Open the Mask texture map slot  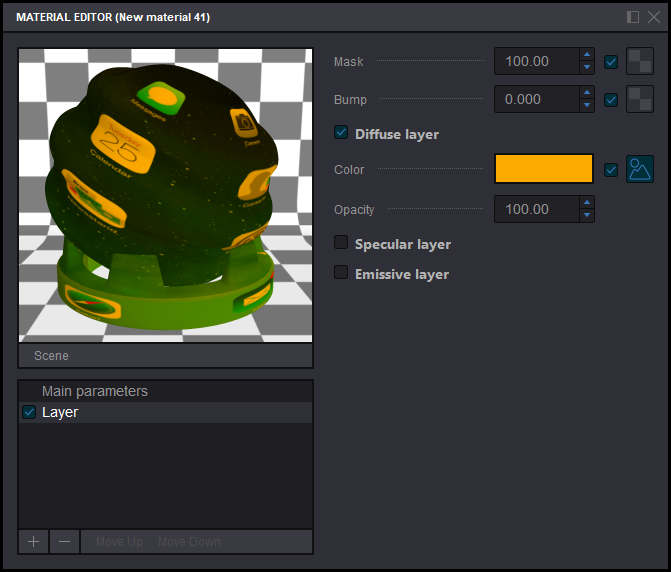[639, 62]
